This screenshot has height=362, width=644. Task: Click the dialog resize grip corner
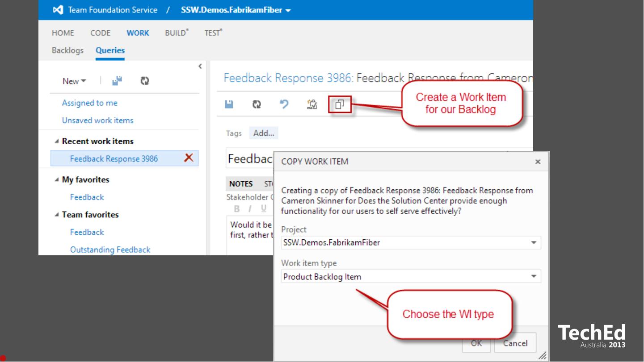click(542, 356)
